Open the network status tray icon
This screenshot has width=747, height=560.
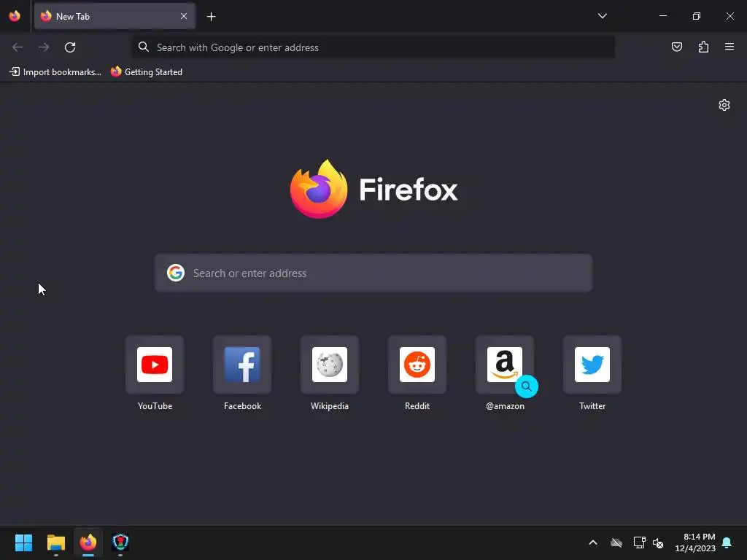(x=639, y=542)
